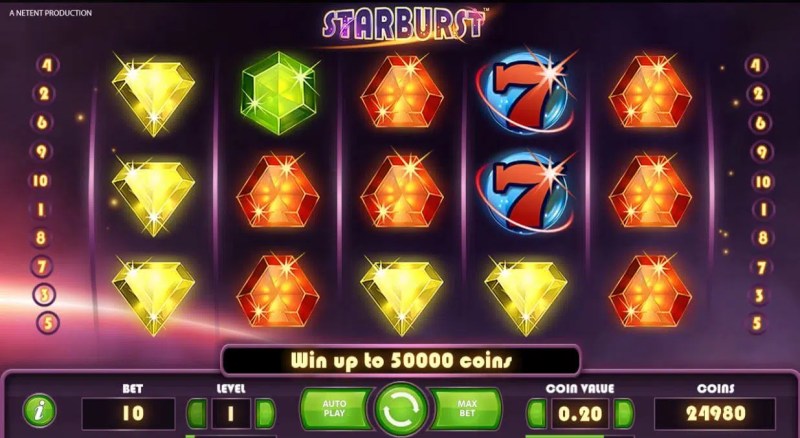Lower the coin value with the left arrow
This screenshot has width=800, height=438.
coord(537,413)
